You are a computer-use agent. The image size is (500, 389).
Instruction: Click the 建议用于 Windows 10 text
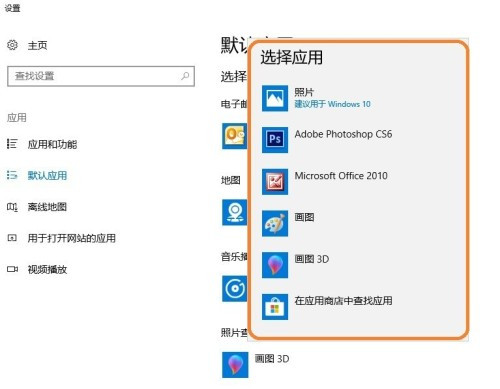tap(332, 104)
